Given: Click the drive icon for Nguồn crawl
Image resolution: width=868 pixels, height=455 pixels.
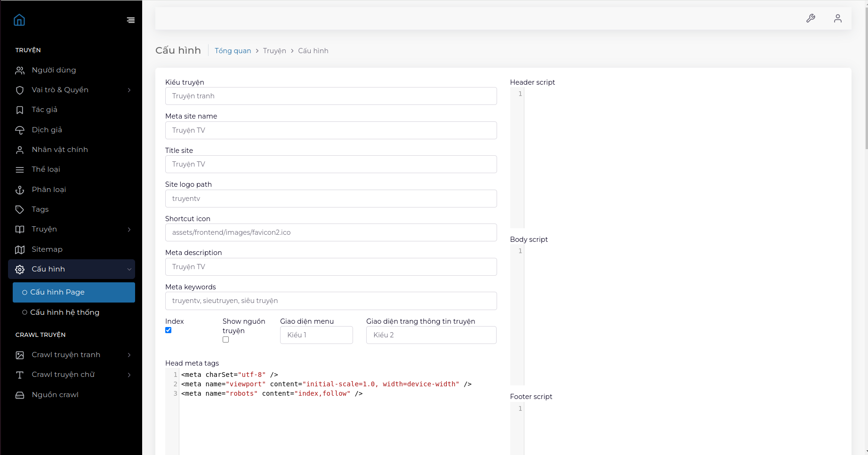Looking at the screenshot, I should (x=20, y=395).
